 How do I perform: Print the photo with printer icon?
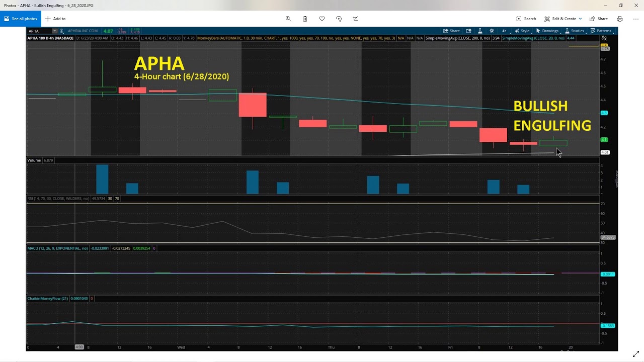coord(620,19)
